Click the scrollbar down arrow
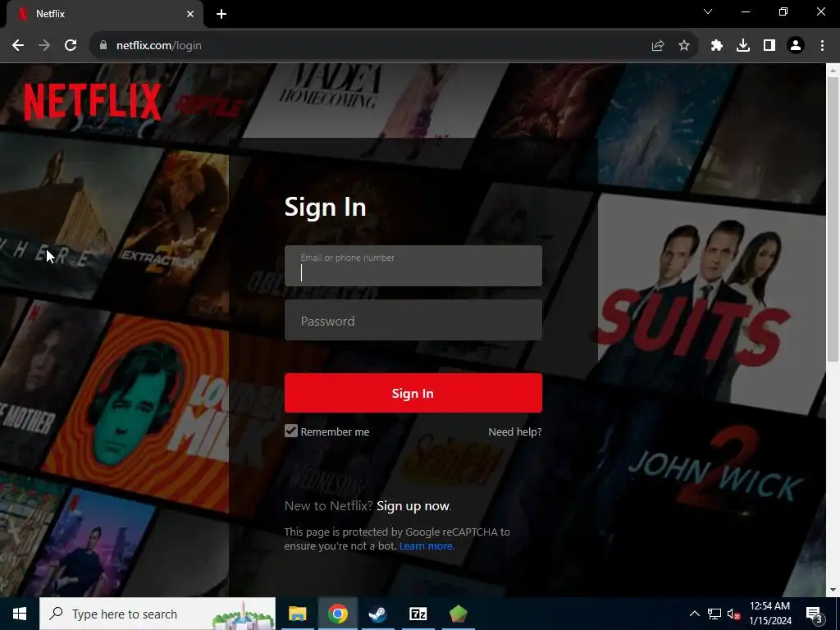The width and height of the screenshot is (840, 630). (833, 590)
